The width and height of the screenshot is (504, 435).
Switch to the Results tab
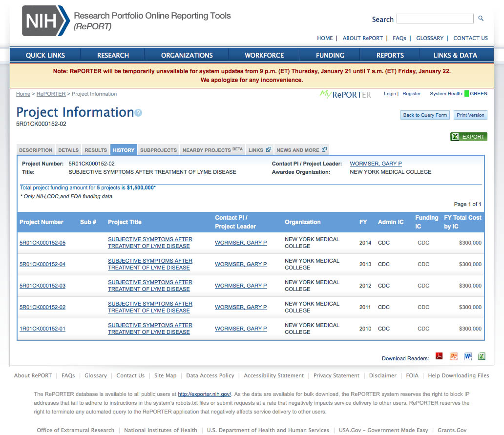point(96,150)
